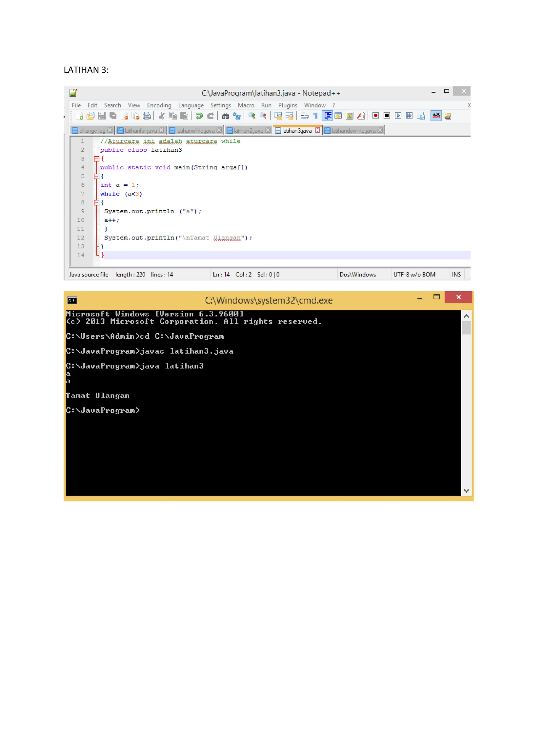Toggle the Show Indent Guide icon
The height and width of the screenshot is (756, 535).
pos(327,116)
